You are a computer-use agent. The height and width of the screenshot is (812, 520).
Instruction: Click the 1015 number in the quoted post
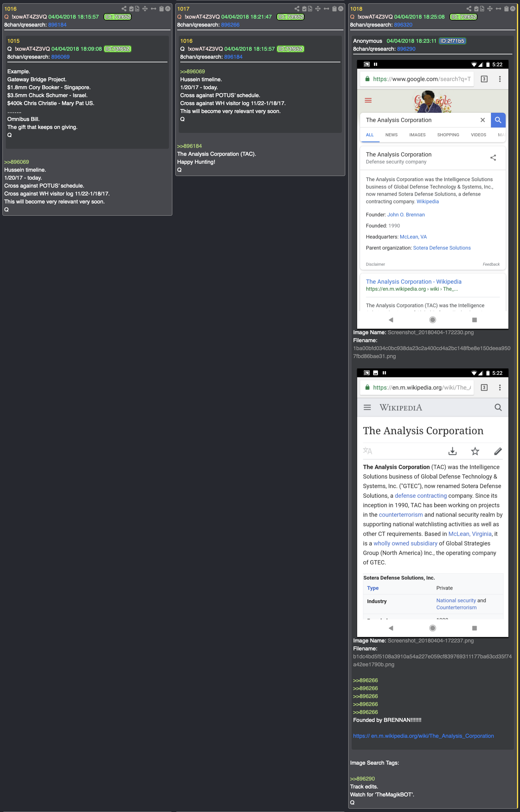coord(13,41)
